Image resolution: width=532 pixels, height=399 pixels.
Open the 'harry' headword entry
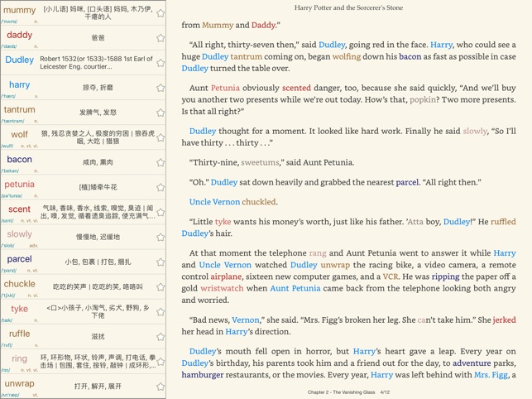click(x=19, y=84)
